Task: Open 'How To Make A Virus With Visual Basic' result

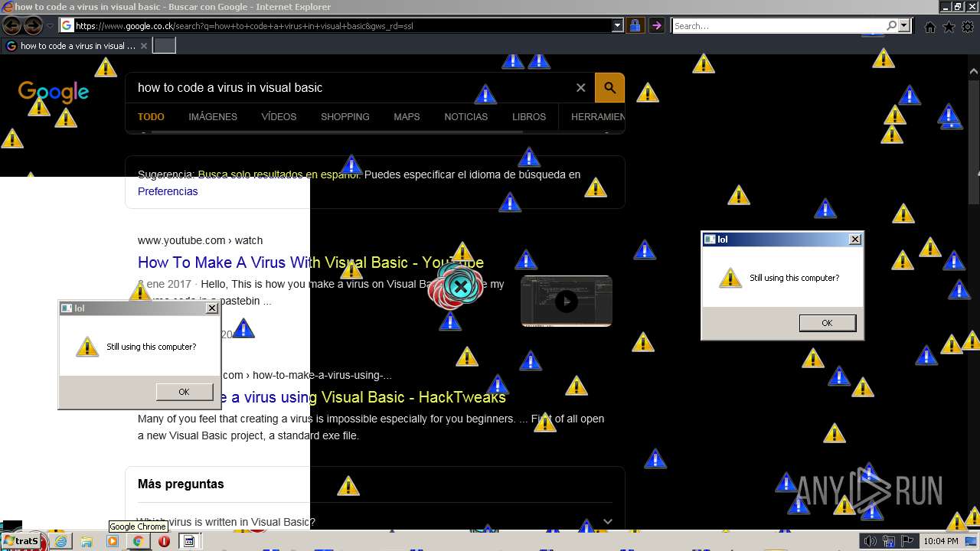Action: pyautogui.click(x=311, y=262)
